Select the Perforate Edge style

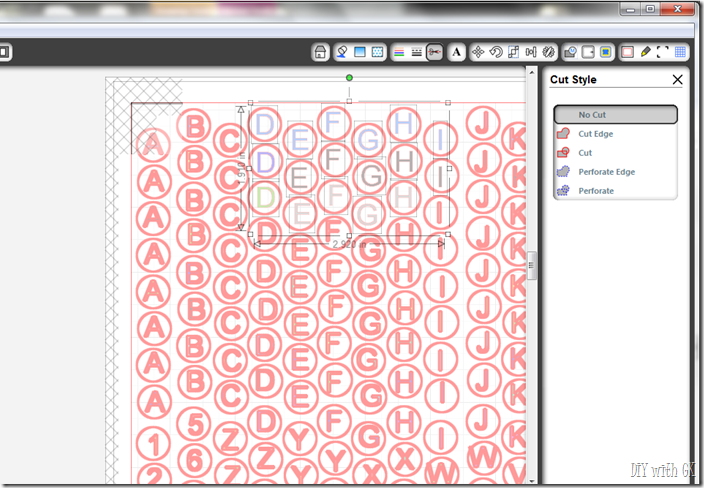click(615, 171)
